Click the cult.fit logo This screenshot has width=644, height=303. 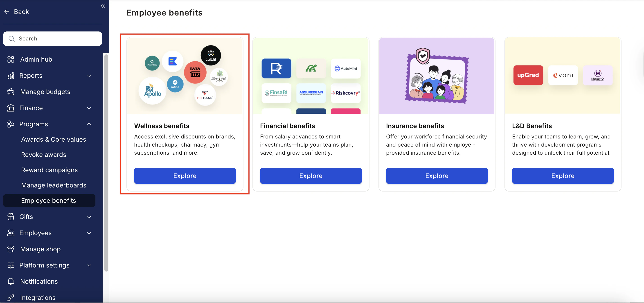pyautogui.click(x=211, y=56)
